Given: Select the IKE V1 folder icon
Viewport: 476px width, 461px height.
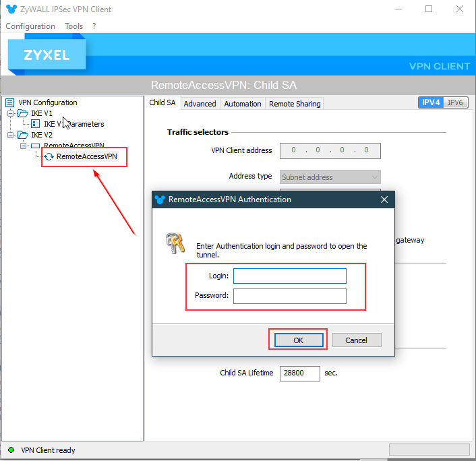Looking at the screenshot, I should tap(23, 113).
